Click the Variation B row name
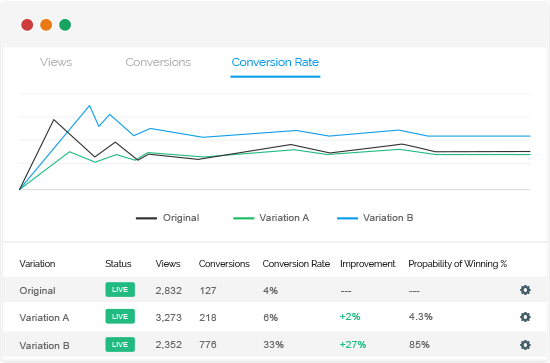Image resolution: width=550 pixels, height=363 pixels. coord(45,345)
